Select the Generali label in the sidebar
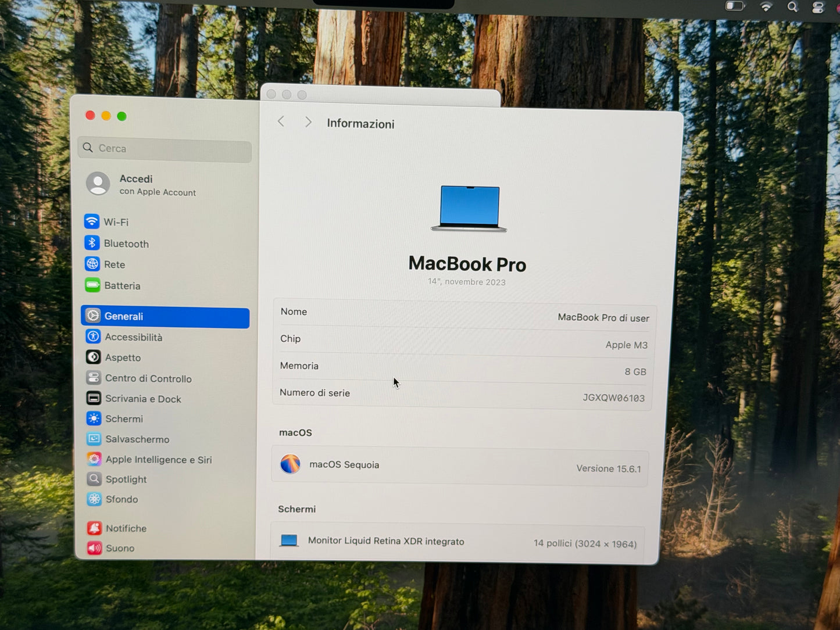840x630 pixels. coord(124,316)
